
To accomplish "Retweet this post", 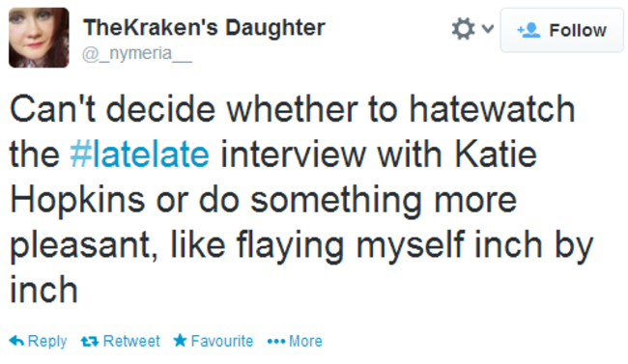I will (x=120, y=341).
